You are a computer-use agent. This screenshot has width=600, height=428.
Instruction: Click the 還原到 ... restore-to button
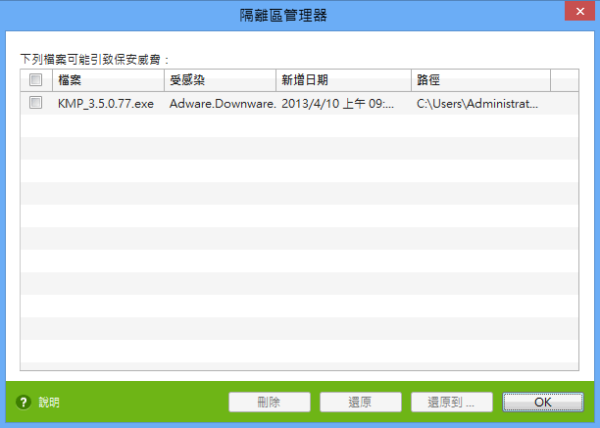coord(452,402)
